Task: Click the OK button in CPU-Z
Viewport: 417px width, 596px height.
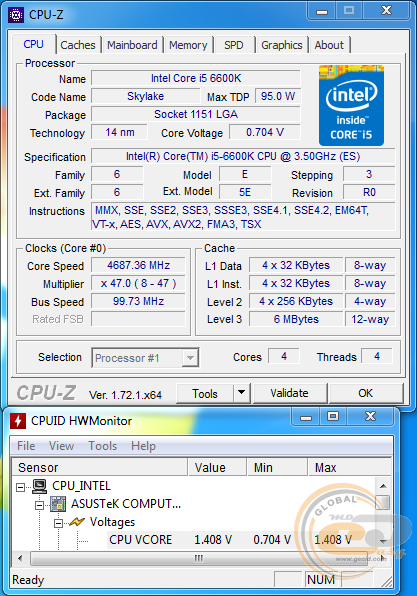Action: click(366, 393)
